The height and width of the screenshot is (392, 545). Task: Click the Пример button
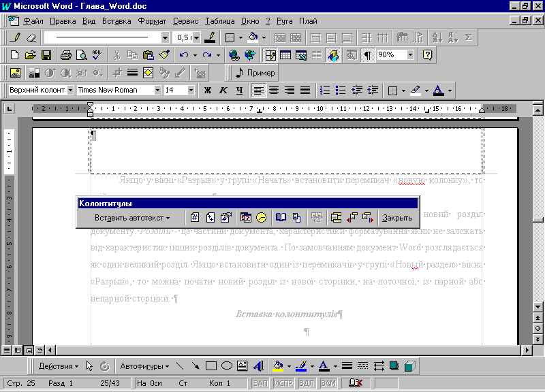click(255, 73)
